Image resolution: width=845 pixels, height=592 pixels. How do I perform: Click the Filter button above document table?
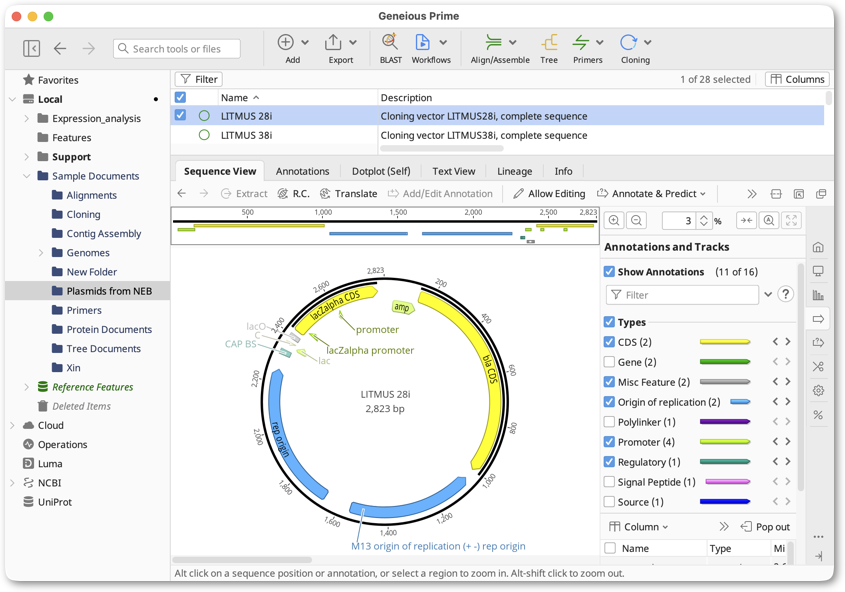coord(198,79)
